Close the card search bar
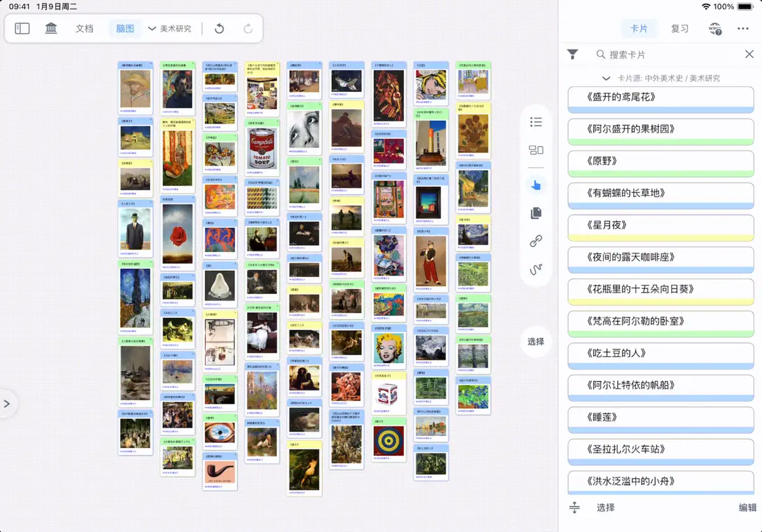Image resolution: width=762 pixels, height=532 pixels. [x=749, y=55]
